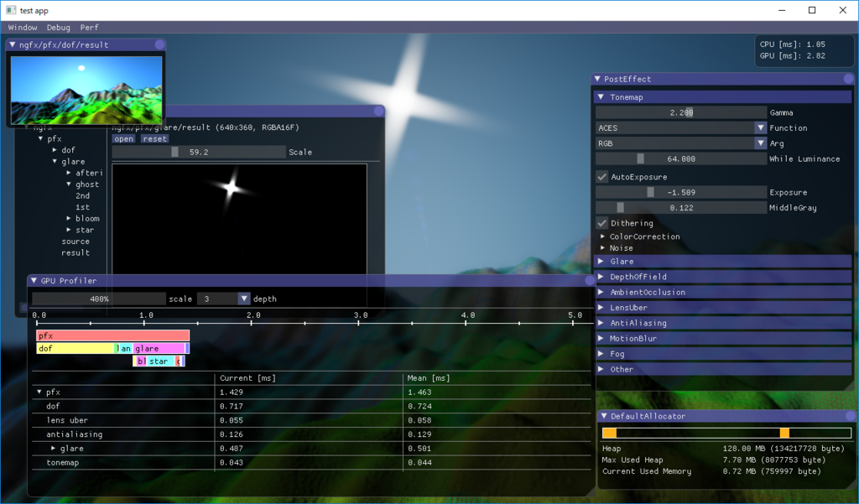859x504 pixels.
Task: Select the 1st ghost pass item
Action: pos(83,207)
